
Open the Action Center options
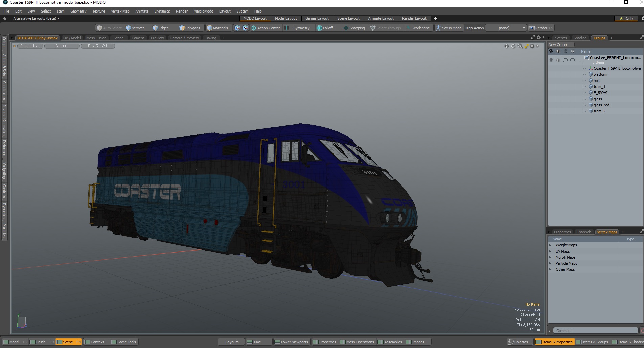tap(266, 28)
